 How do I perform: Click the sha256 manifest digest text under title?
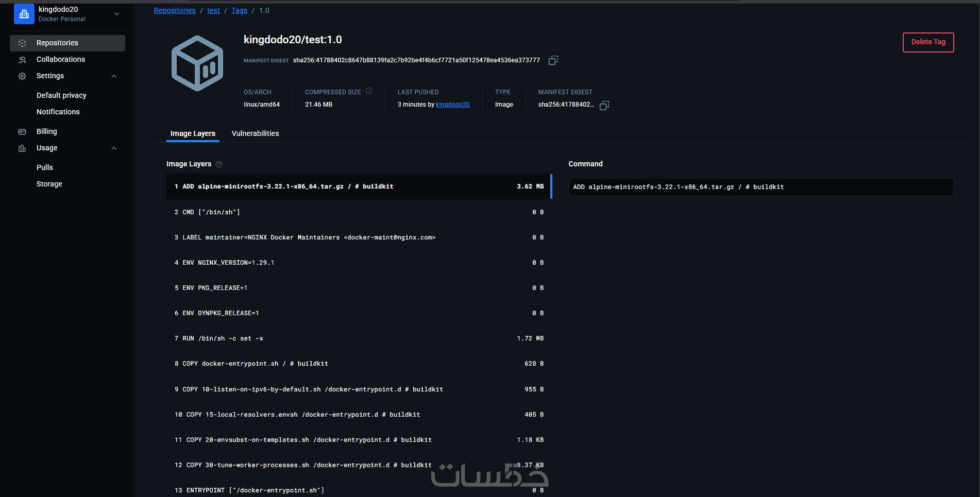coord(416,60)
